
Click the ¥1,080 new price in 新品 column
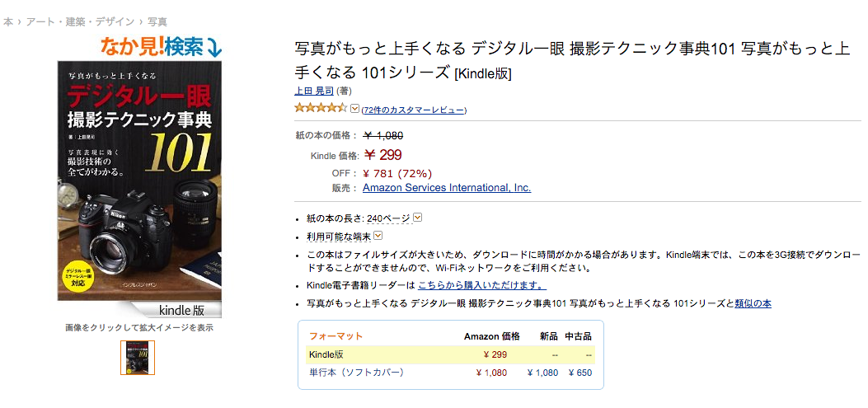pos(542,373)
